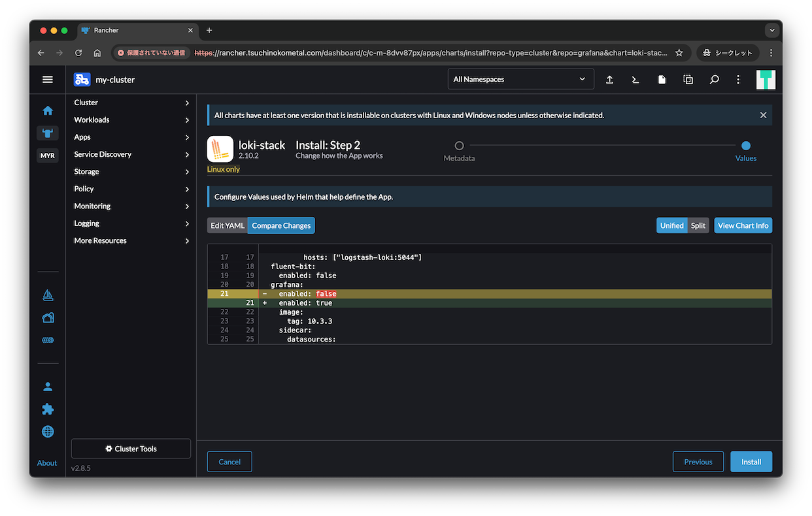Open the About link
The width and height of the screenshot is (812, 516).
pyautogui.click(x=47, y=463)
